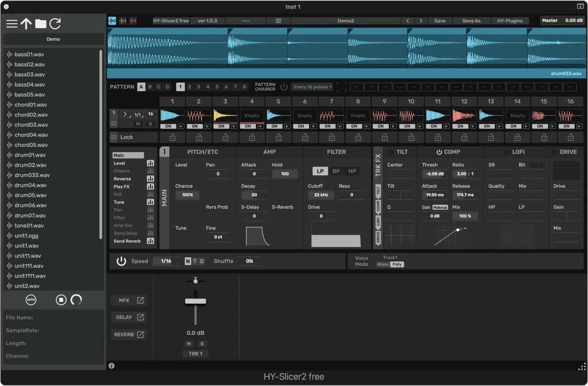Toggle step 2 ON button
Viewport: 588px width, 386px height.
195,126
